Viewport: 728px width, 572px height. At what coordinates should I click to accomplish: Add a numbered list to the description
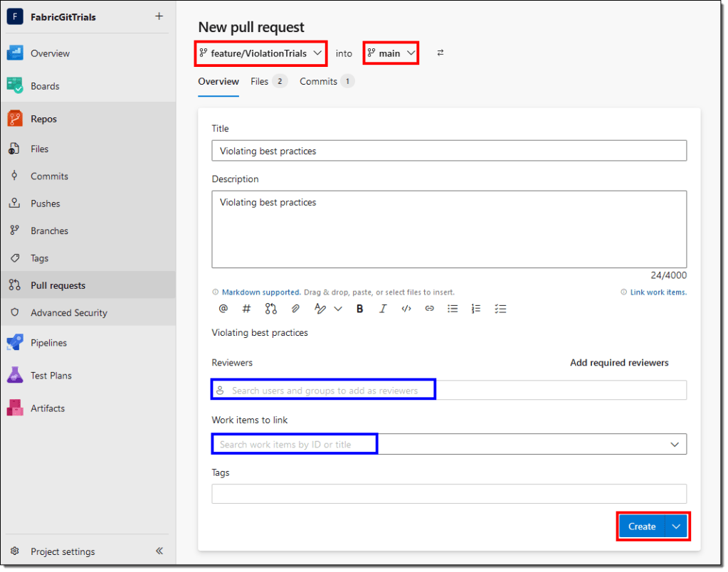(476, 309)
